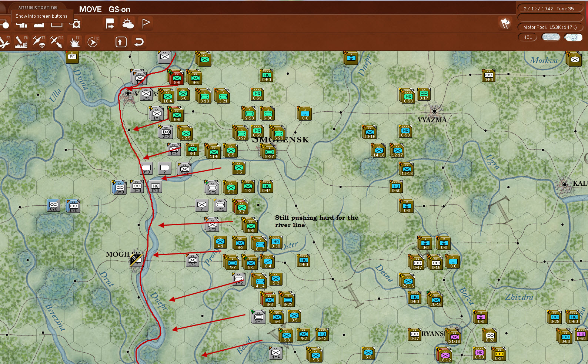Select the 10-16 unit counter
The height and width of the screenshot is (364, 588).
(x=370, y=132)
